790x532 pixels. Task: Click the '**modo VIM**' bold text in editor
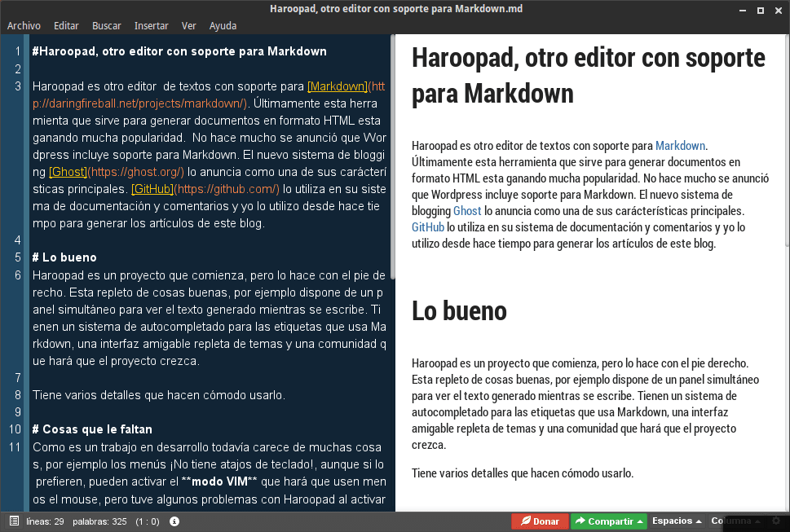tap(219, 481)
